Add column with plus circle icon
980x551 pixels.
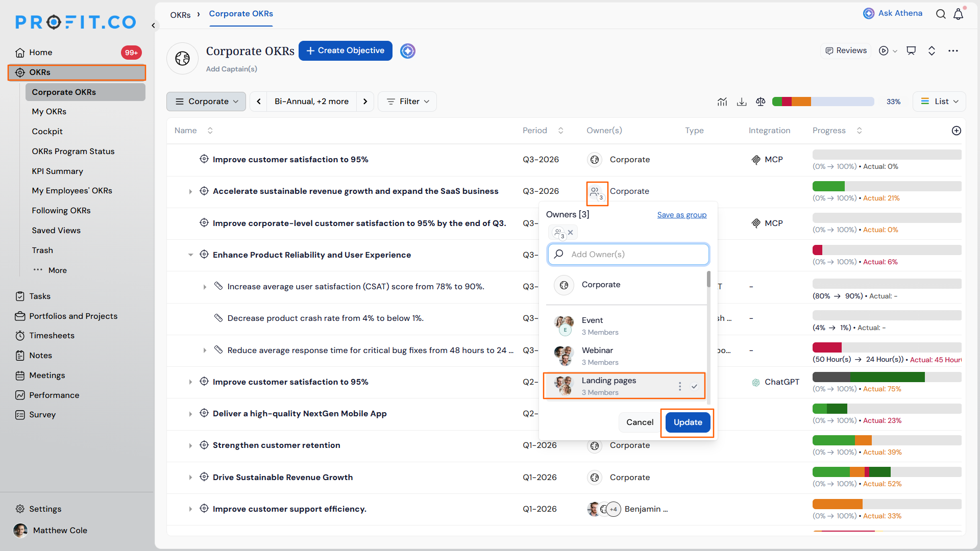[x=957, y=131]
